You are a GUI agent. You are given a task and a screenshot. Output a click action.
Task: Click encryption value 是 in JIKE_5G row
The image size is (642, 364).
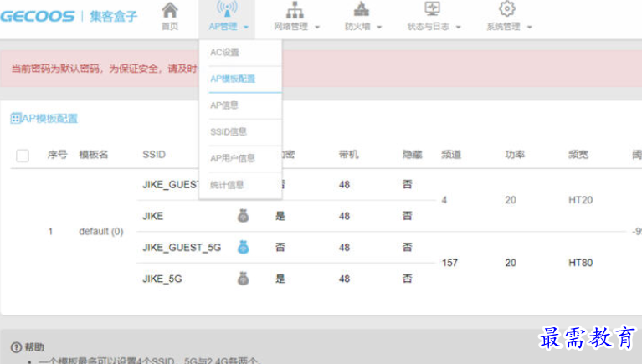pos(280,279)
